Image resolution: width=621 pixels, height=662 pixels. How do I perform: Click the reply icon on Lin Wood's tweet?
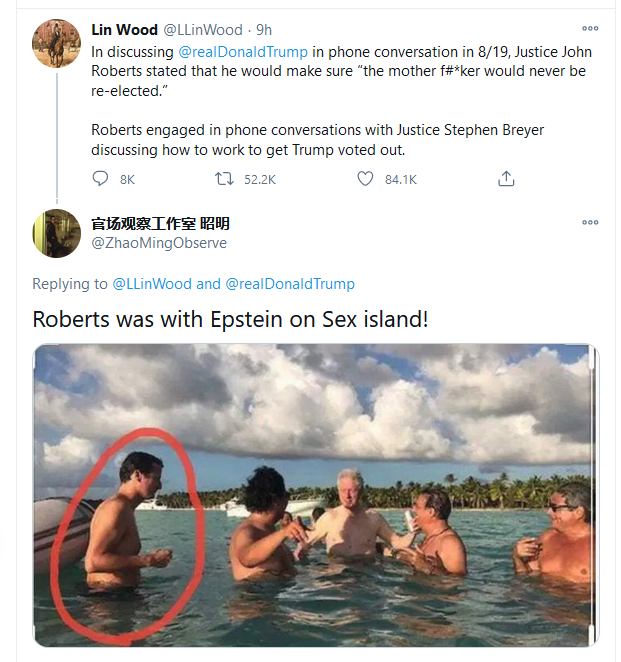click(x=100, y=179)
